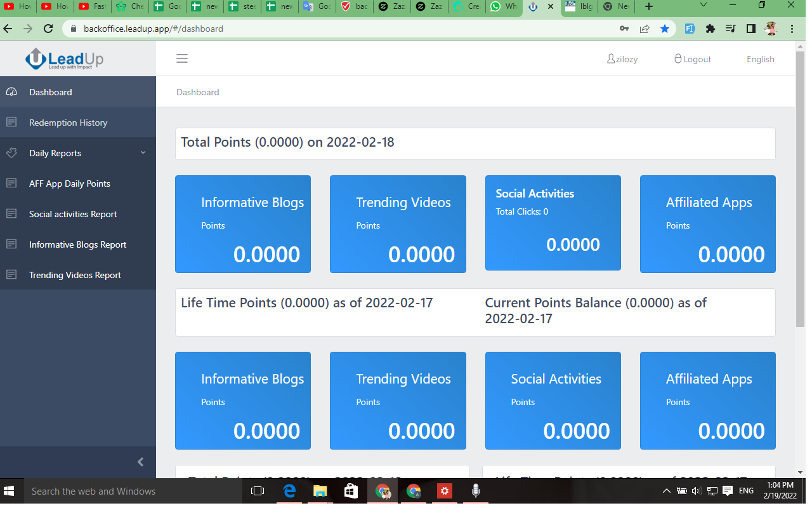Viewport: 812px width, 508px height.
Task: Click the Daily Reports handshake icon
Action: click(x=11, y=153)
